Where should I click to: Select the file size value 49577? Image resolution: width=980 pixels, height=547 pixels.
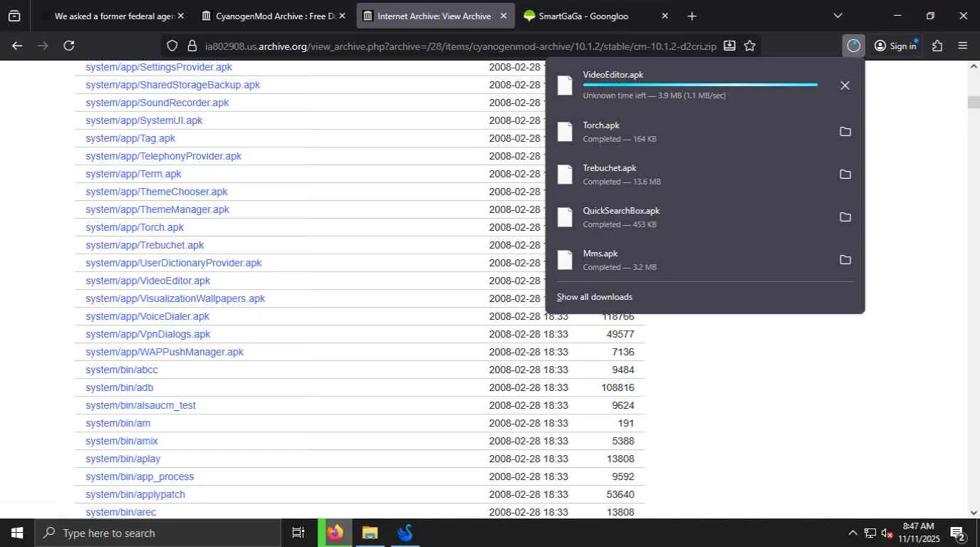(x=620, y=334)
